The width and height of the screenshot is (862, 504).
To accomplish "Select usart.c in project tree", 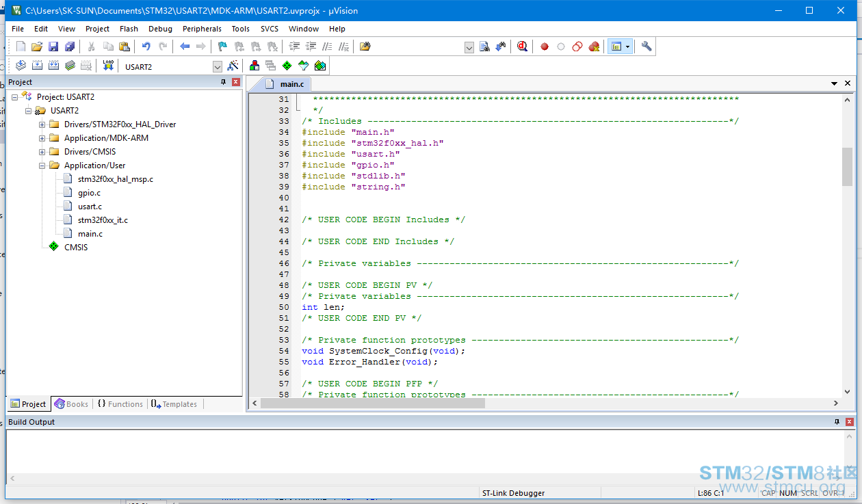I will tap(90, 207).
